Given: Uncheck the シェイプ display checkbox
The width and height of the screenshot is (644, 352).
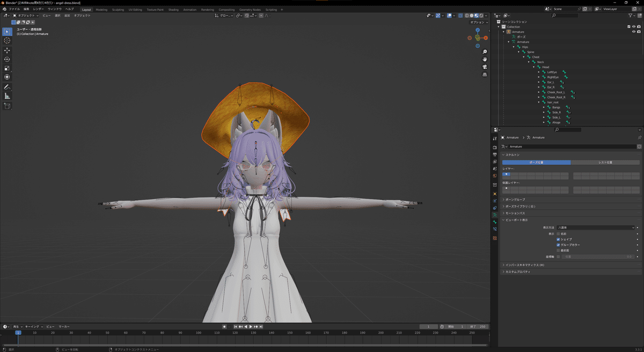Looking at the screenshot, I should (558, 239).
